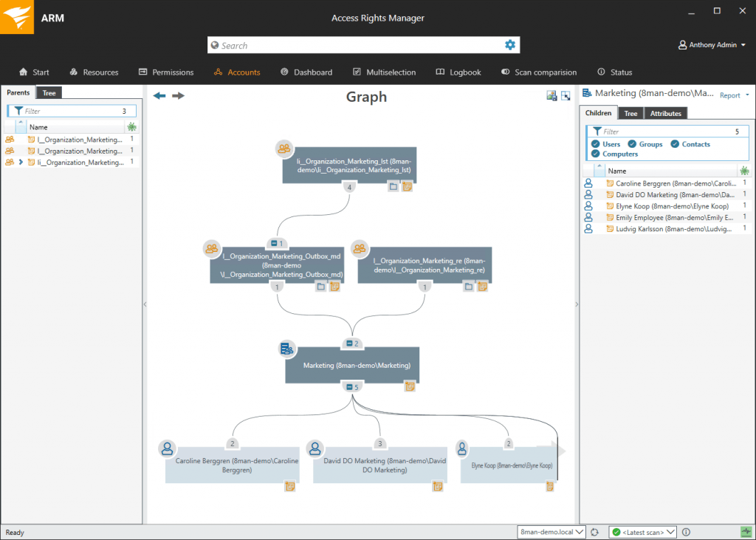Switch to Tree tab in left panel
This screenshot has width=756, height=540.
click(x=49, y=92)
